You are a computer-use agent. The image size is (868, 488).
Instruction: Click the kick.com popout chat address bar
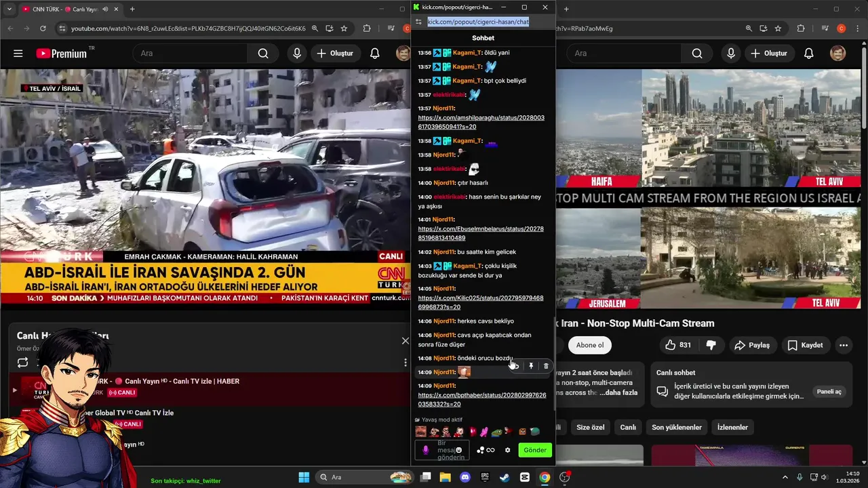[478, 22]
